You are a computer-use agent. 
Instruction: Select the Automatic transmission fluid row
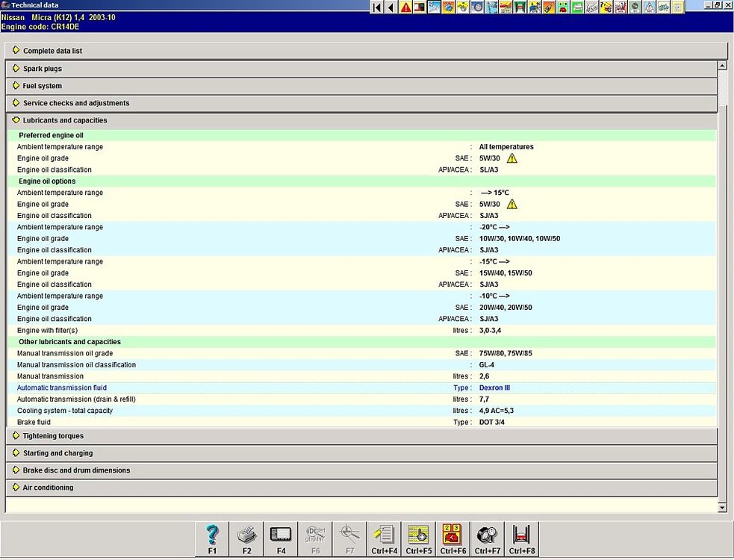coord(361,388)
